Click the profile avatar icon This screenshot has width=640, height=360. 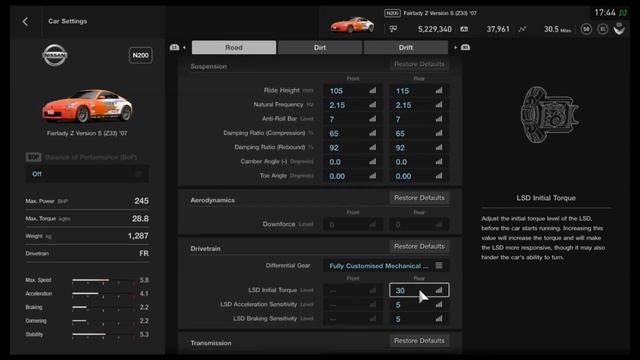pyautogui.click(x=619, y=29)
